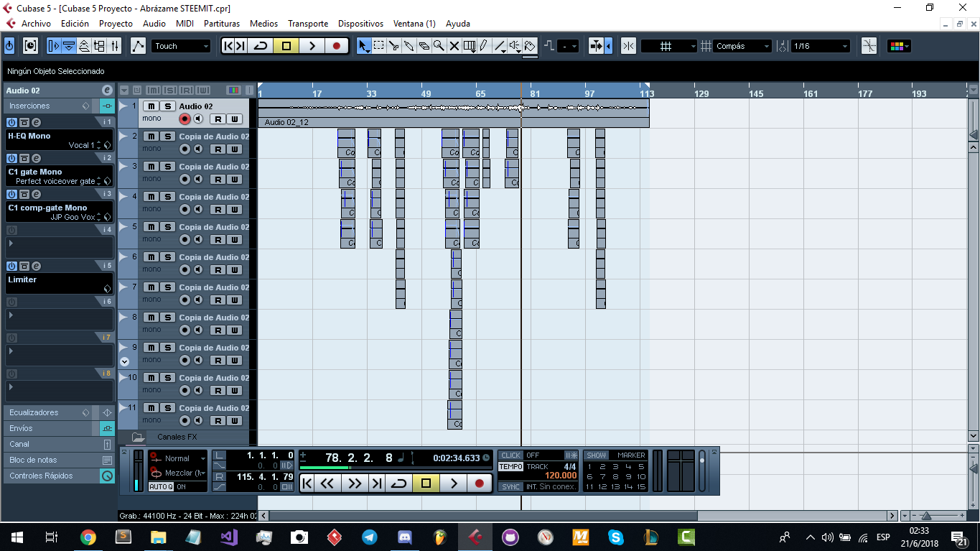Click the SYNC button in transport
The height and width of the screenshot is (551, 980).
510,486
